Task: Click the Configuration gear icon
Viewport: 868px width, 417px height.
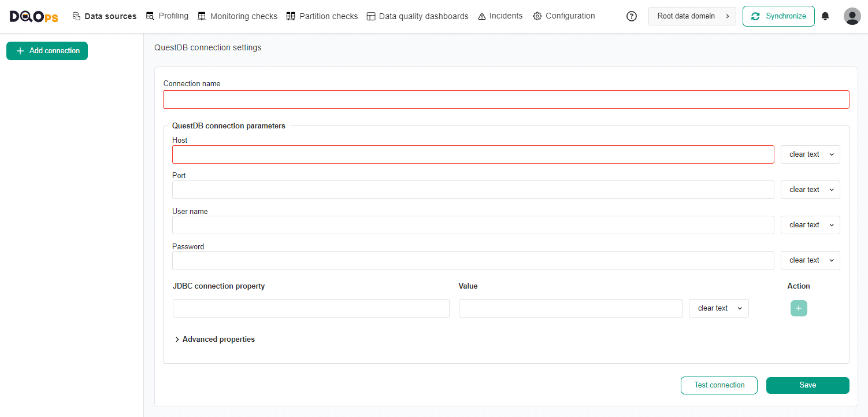Action: [537, 16]
